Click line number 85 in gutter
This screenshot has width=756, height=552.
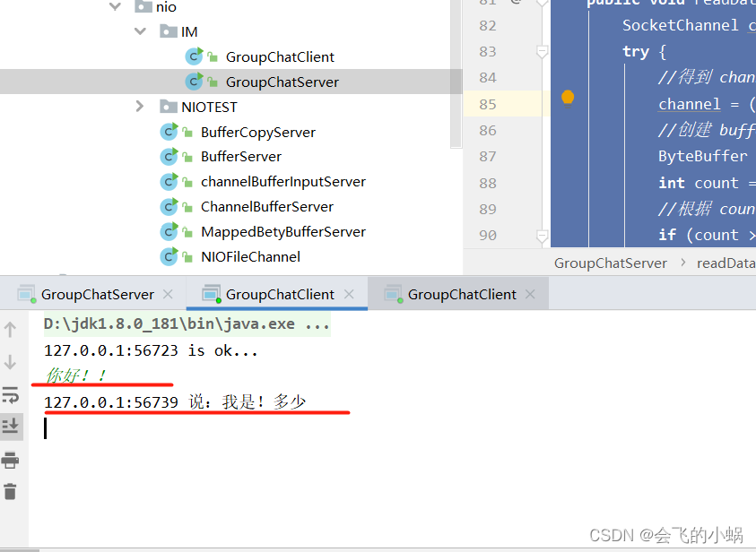coord(488,104)
